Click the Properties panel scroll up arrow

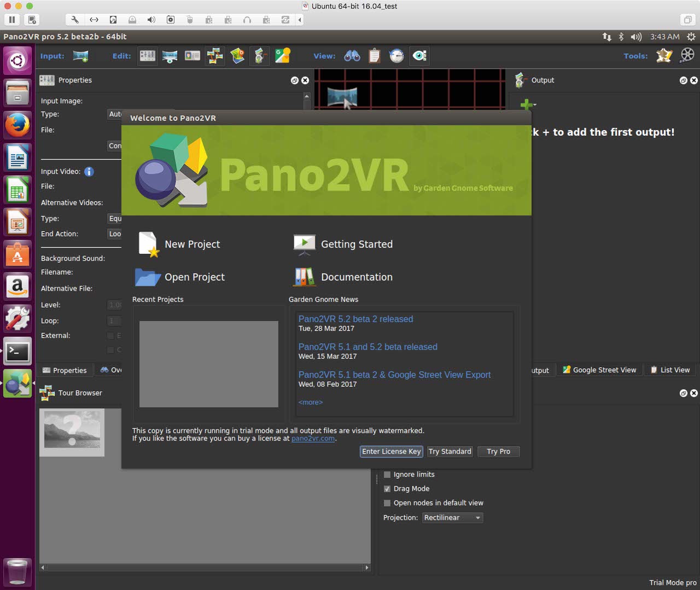[307, 96]
